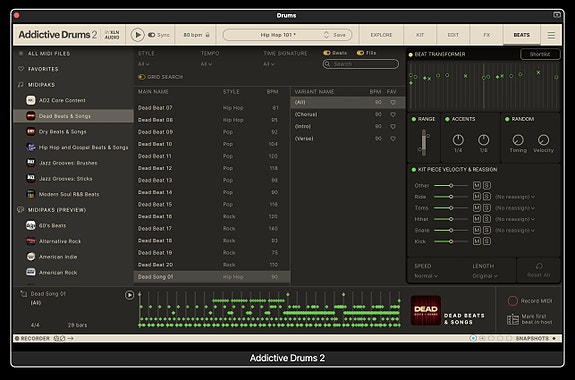Image resolution: width=575 pixels, height=380 pixels.
Task: Open the Tempo filter dropdown
Action: point(206,64)
